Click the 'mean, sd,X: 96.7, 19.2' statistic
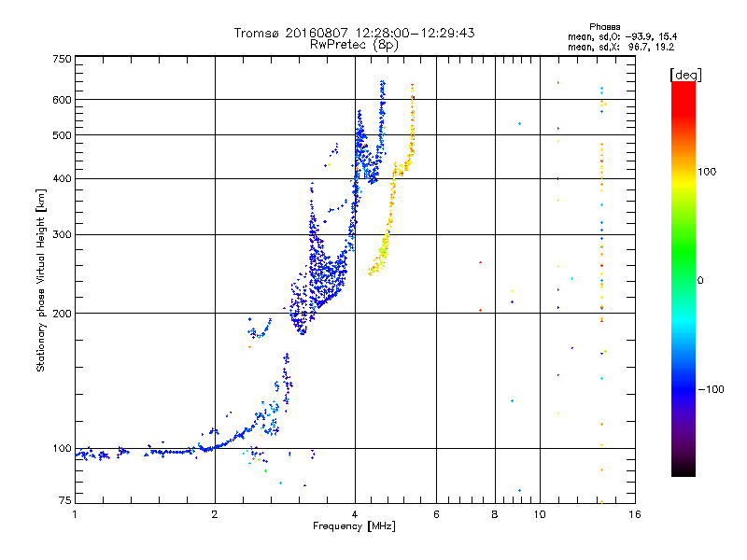This screenshot has width=747, height=560. tap(621, 47)
